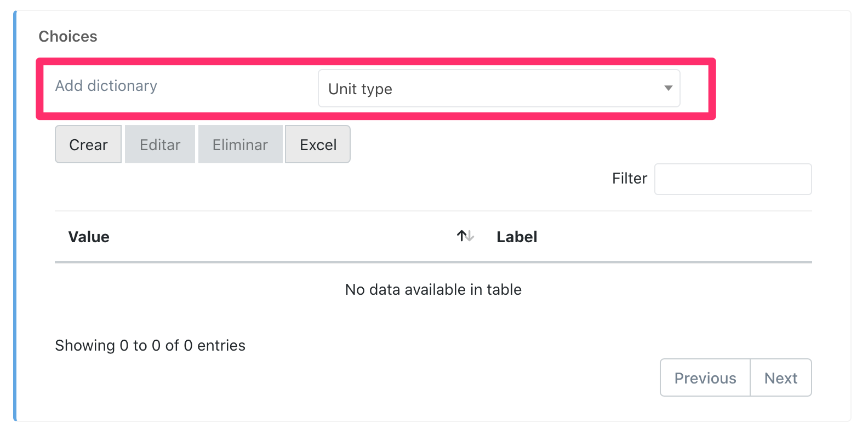Screen dimensions: 868x435
Task: Open the Unit type dropdown
Action: click(499, 88)
